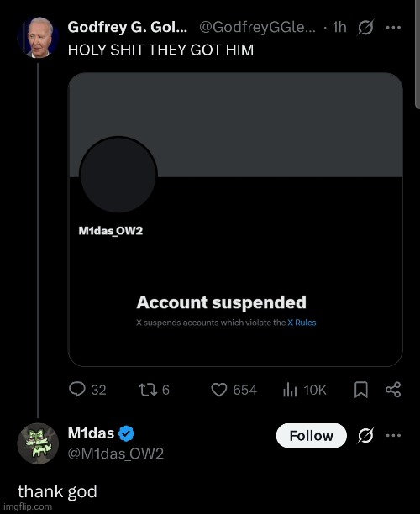Open the suspended account screenshot image
Image resolution: width=420 pixels, height=514 pixels.
235,219
